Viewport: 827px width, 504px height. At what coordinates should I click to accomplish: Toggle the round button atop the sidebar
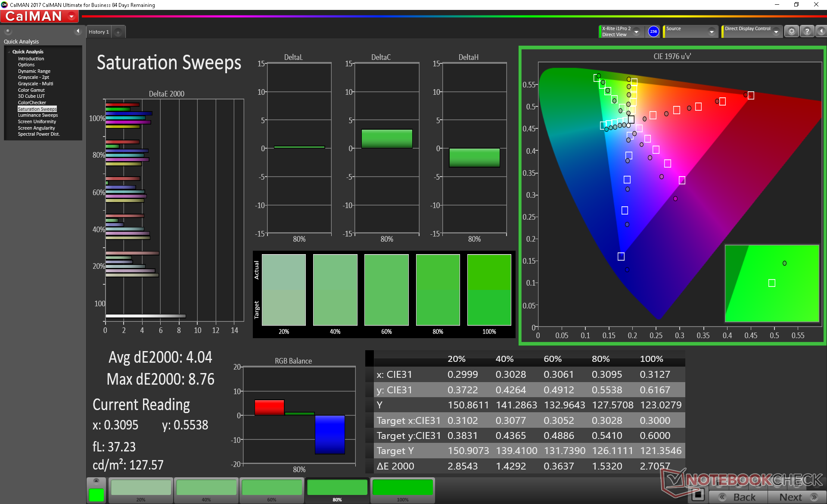point(8,31)
